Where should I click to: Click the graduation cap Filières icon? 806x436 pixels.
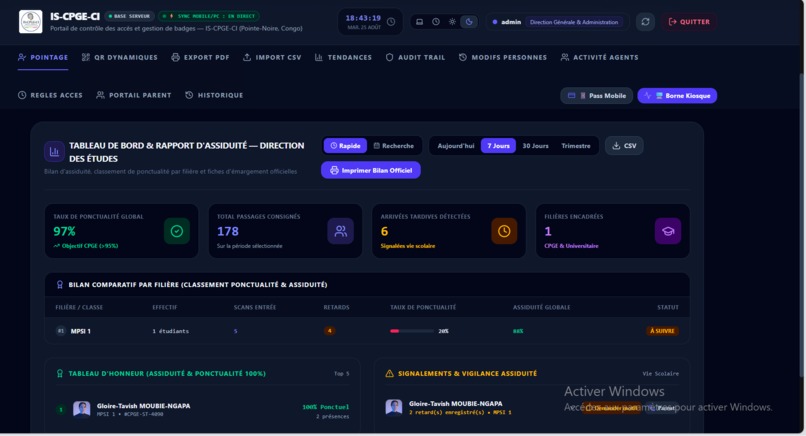[668, 231]
